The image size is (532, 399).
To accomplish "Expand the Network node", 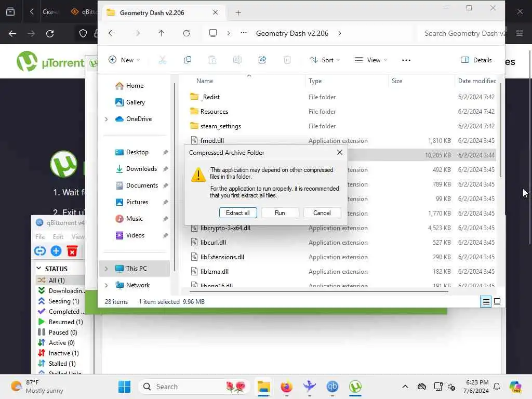I will pyautogui.click(x=106, y=285).
